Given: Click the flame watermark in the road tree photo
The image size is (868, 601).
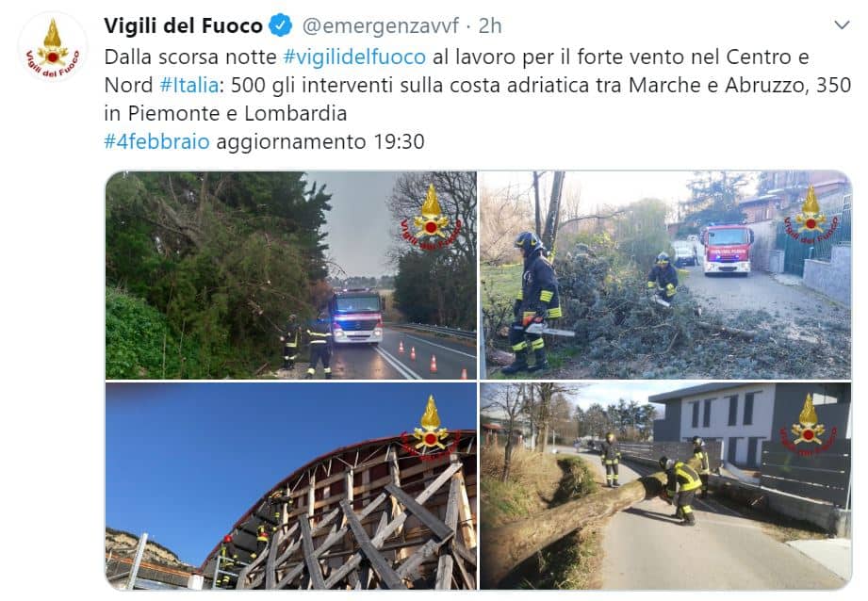Looking at the screenshot, I should tap(431, 218).
